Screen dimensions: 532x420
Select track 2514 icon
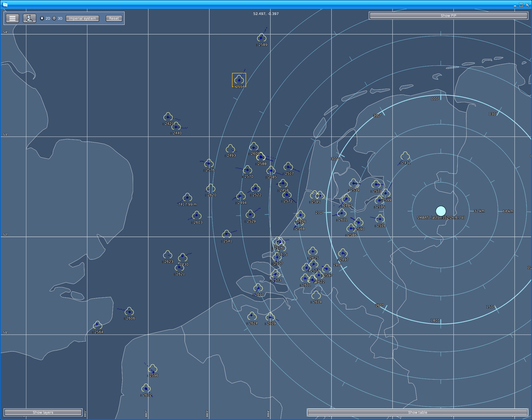click(x=380, y=219)
